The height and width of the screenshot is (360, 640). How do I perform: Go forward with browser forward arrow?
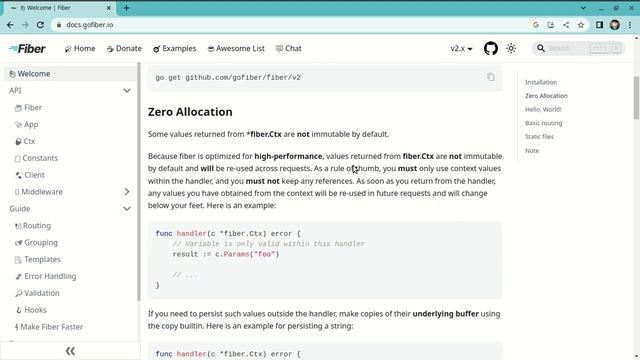pyautogui.click(x=25, y=25)
